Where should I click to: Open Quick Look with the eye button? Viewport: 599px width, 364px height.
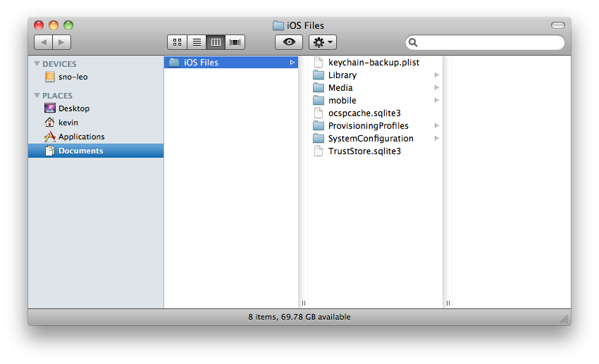point(289,42)
